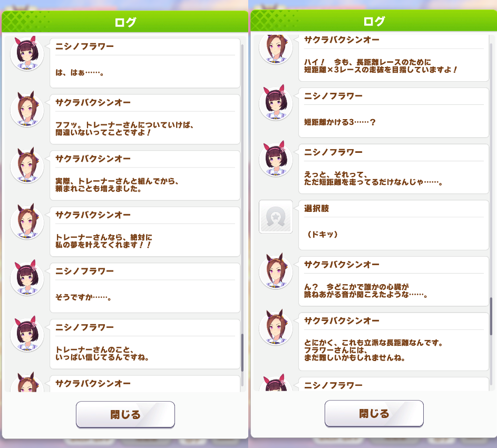Click Nishino Flower avatar beside そうですか……。
This screenshot has width=497, height=448.
(x=27, y=278)
